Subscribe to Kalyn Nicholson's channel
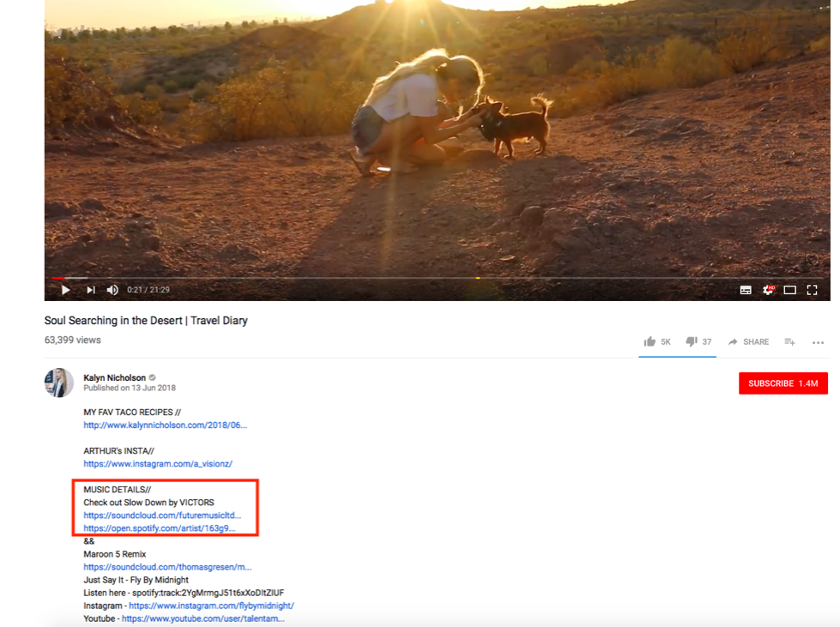 [x=783, y=383]
